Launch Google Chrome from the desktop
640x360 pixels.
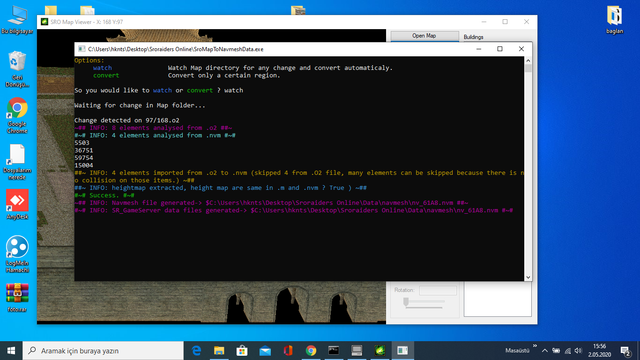pyautogui.click(x=17, y=116)
